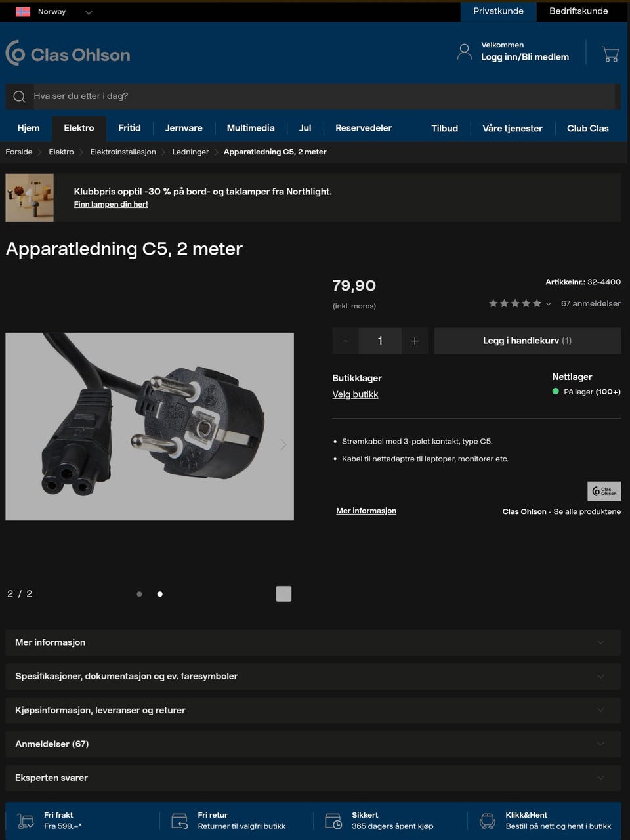This screenshot has height=840, width=630.
Task: Click 'Bestill på nett og hent i butikk' text
Action: 558,826
